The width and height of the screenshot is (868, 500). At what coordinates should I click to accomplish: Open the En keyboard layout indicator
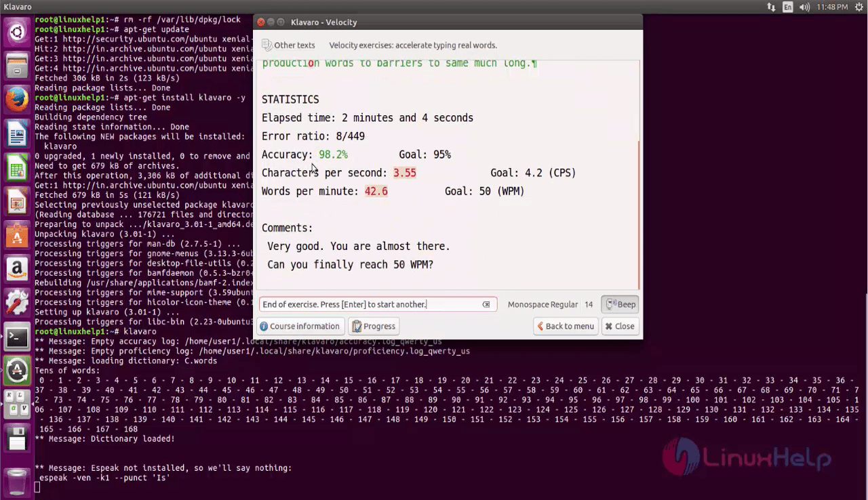(788, 7)
